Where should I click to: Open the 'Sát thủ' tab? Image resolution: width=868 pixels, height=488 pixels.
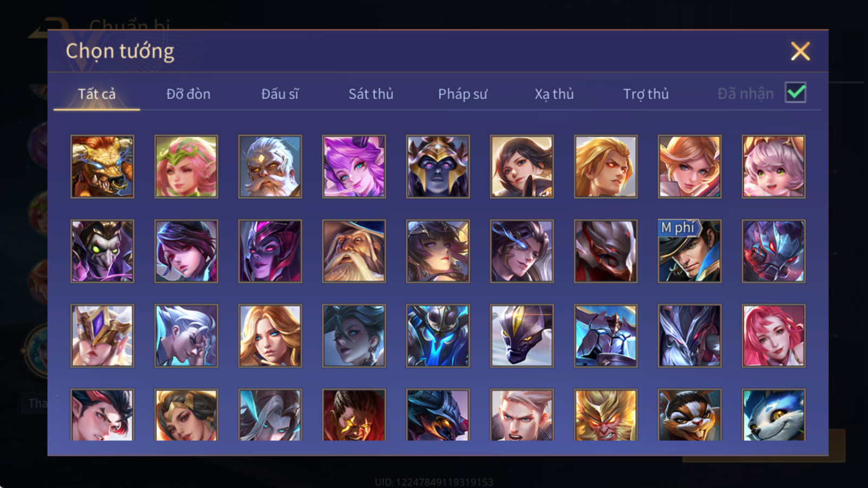(371, 94)
